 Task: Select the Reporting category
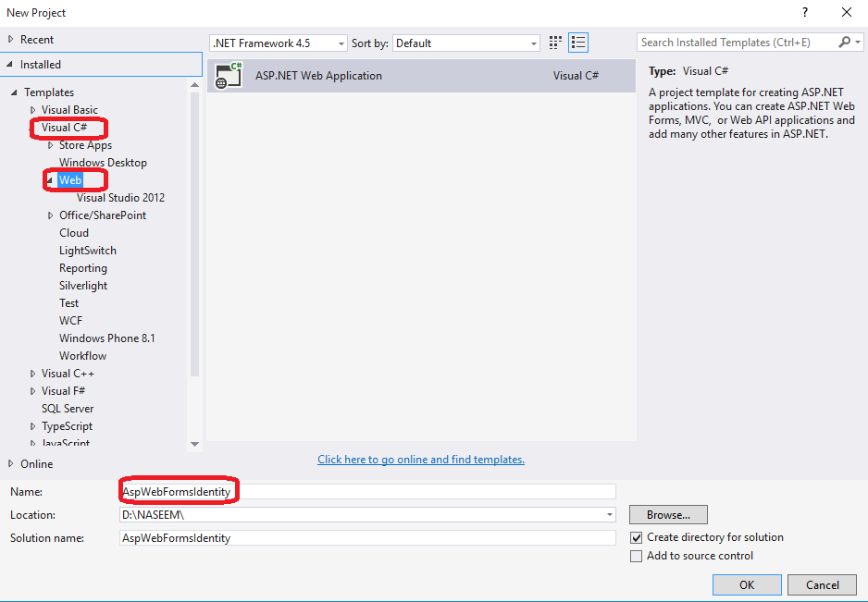coord(83,268)
